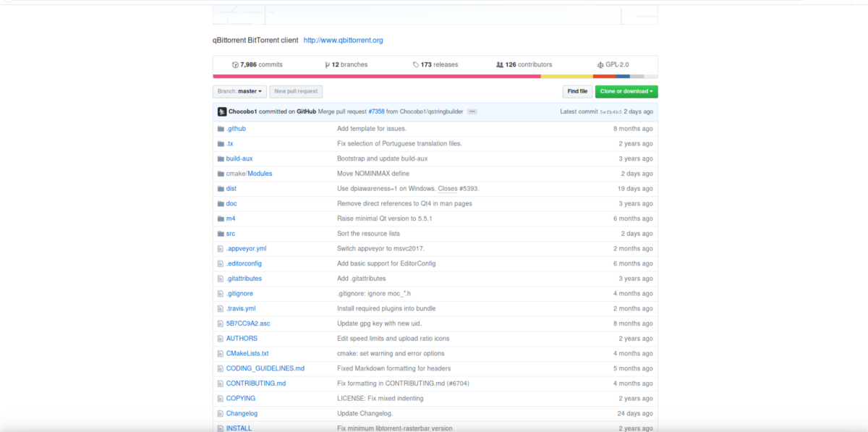Open the 12 branches tab

pyautogui.click(x=346, y=64)
